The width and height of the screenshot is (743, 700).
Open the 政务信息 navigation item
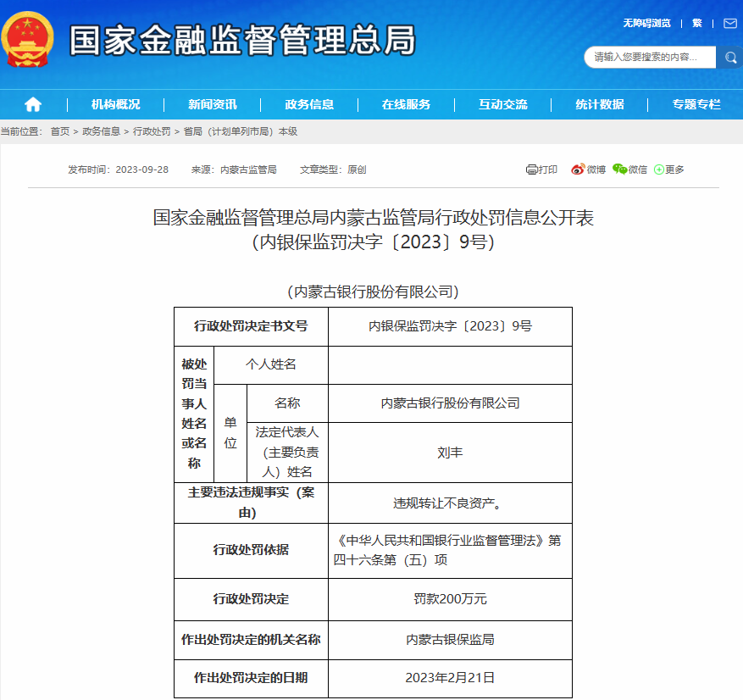(x=309, y=104)
